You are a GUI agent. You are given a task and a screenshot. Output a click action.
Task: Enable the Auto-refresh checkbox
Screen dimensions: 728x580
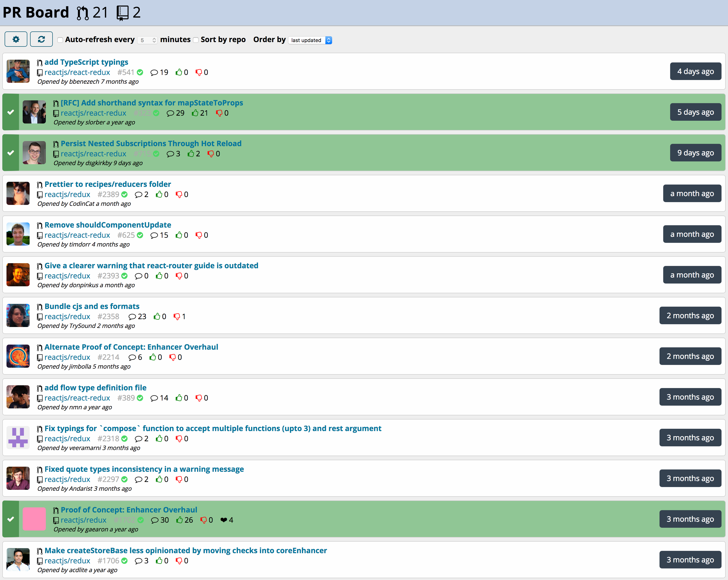point(60,40)
